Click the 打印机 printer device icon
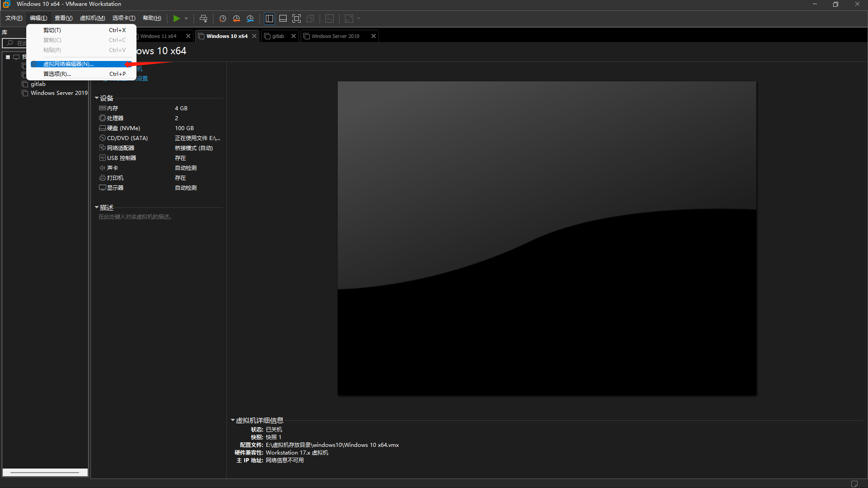The height and width of the screenshot is (488, 868). [103, 178]
